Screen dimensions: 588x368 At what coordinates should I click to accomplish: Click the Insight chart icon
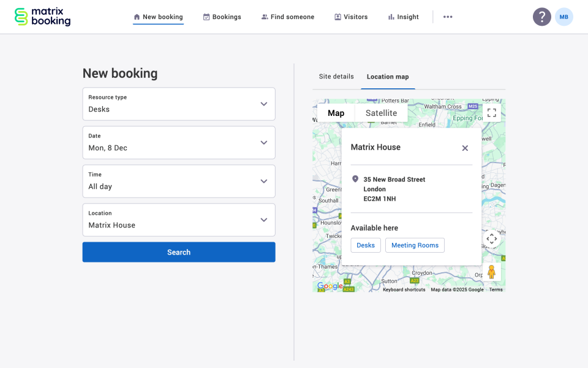pos(392,17)
